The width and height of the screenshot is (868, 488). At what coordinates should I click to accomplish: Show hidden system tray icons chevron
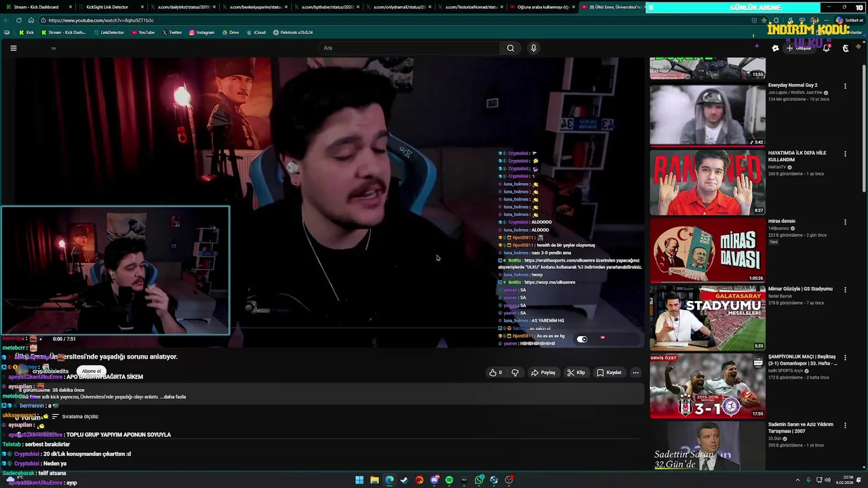point(797,480)
